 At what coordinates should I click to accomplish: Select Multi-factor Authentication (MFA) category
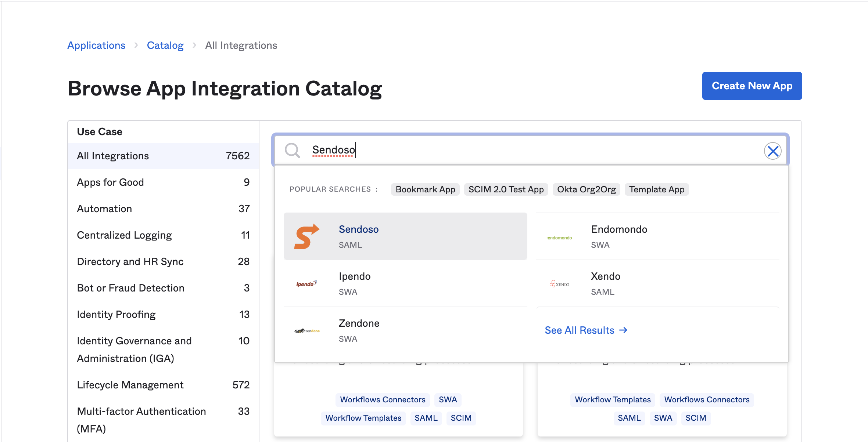pyautogui.click(x=163, y=420)
